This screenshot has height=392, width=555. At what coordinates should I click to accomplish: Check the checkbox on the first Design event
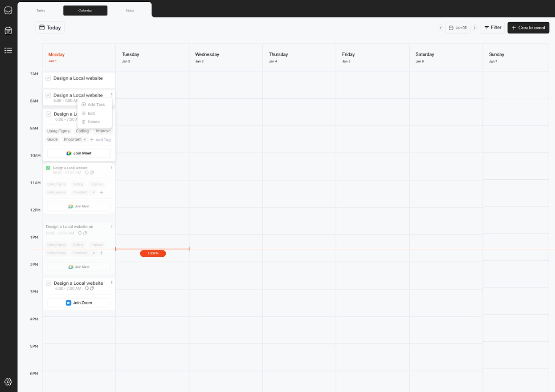point(48,78)
